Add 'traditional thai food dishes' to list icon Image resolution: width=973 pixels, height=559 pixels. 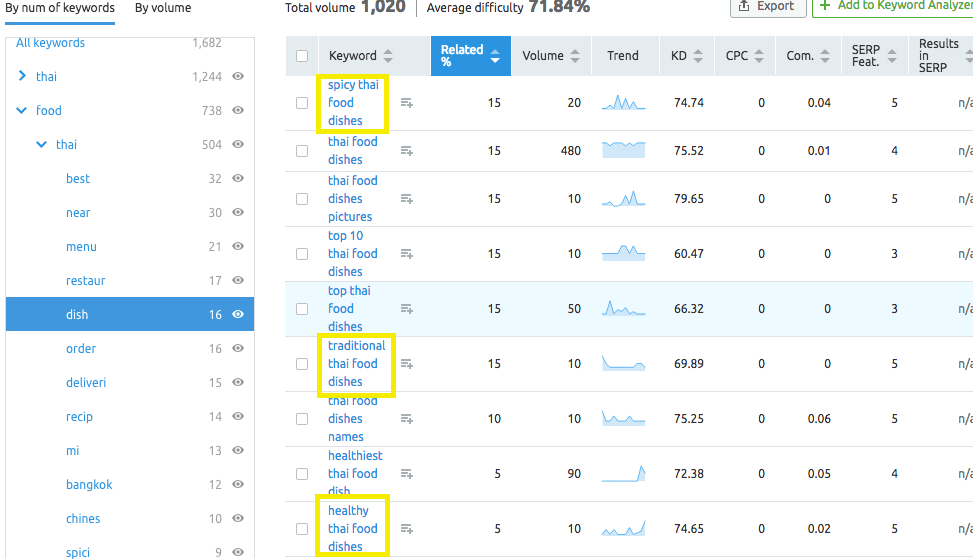(x=406, y=364)
